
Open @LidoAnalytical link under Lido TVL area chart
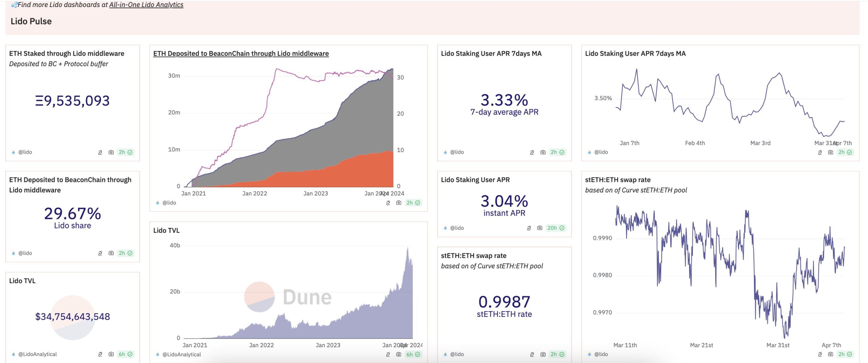181,354
